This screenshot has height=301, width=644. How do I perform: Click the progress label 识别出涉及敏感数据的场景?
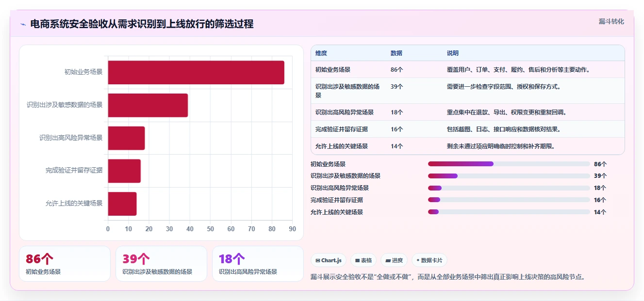(346, 176)
